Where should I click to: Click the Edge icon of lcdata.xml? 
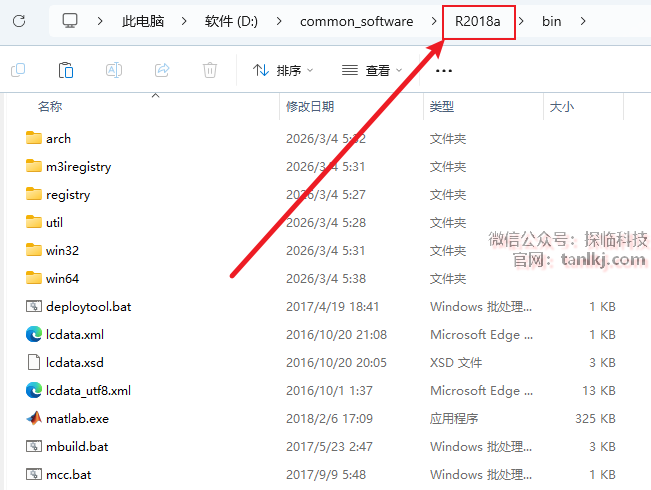pyautogui.click(x=34, y=334)
